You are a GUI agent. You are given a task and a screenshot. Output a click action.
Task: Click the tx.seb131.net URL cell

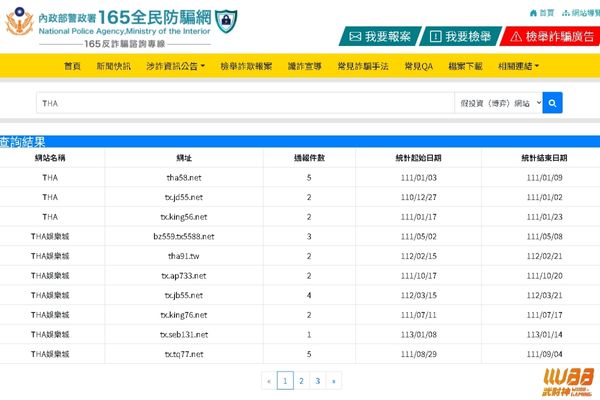click(184, 335)
